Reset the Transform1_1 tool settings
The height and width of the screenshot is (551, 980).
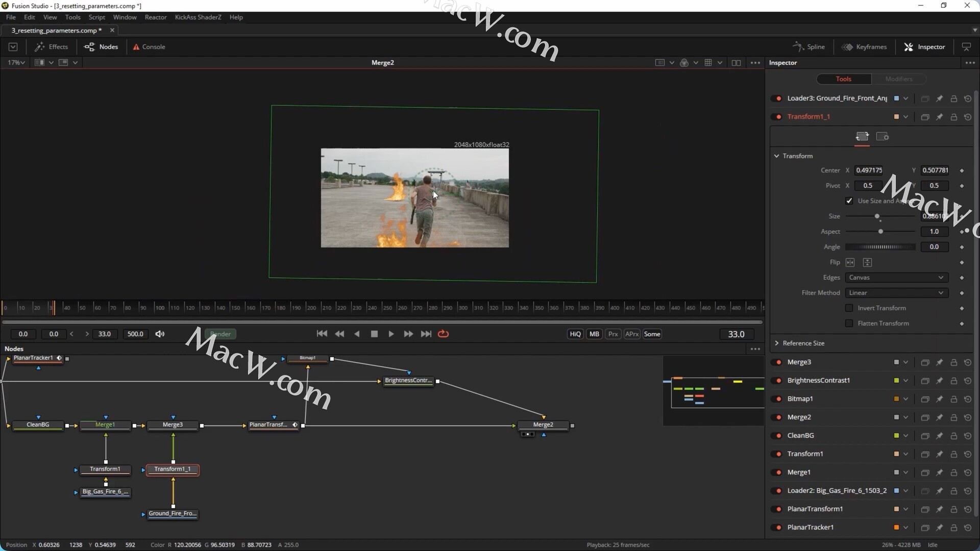968,117
